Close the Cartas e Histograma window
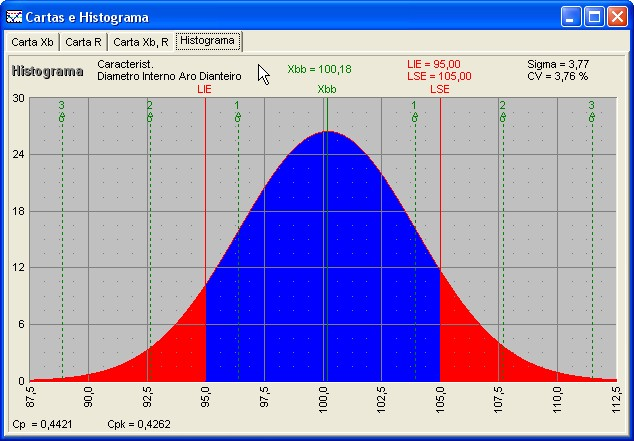The height and width of the screenshot is (441, 634). pos(617,17)
